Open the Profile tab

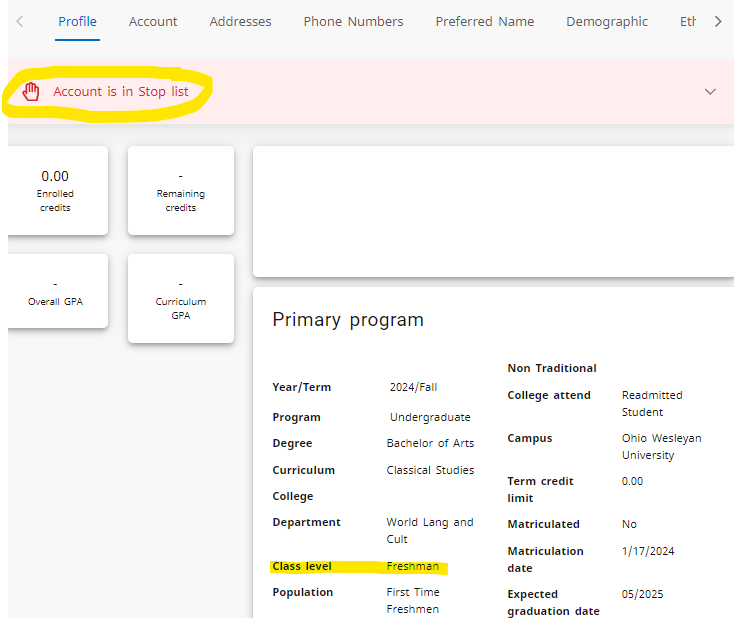[78, 21]
